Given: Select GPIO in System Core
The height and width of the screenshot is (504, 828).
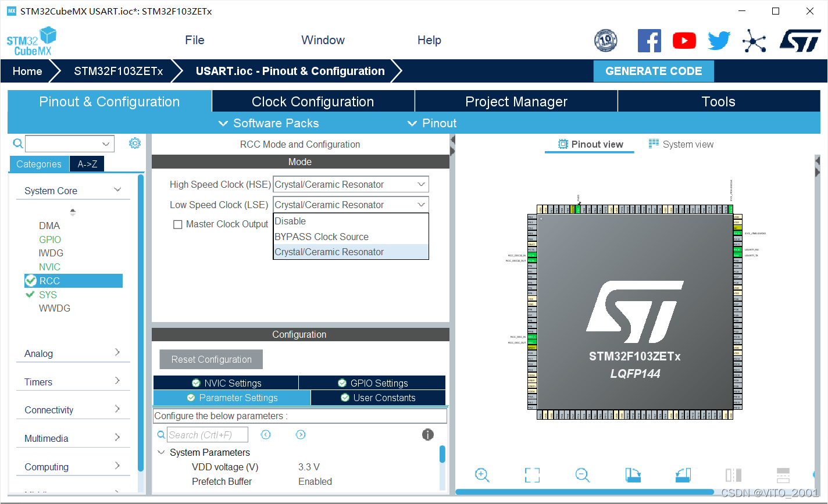Looking at the screenshot, I should [x=50, y=240].
